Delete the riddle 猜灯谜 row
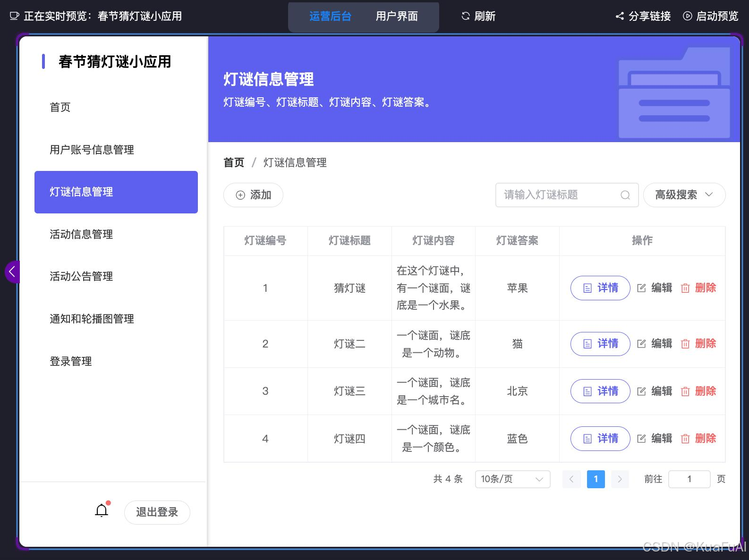The height and width of the screenshot is (560, 749). point(698,288)
